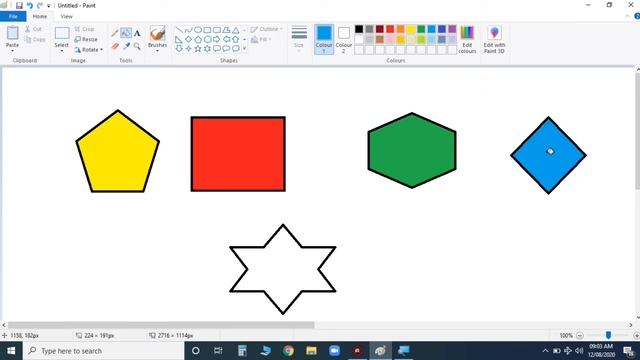The width and height of the screenshot is (640, 360).
Task: Pick the yellow colour swatch
Action: (411, 29)
